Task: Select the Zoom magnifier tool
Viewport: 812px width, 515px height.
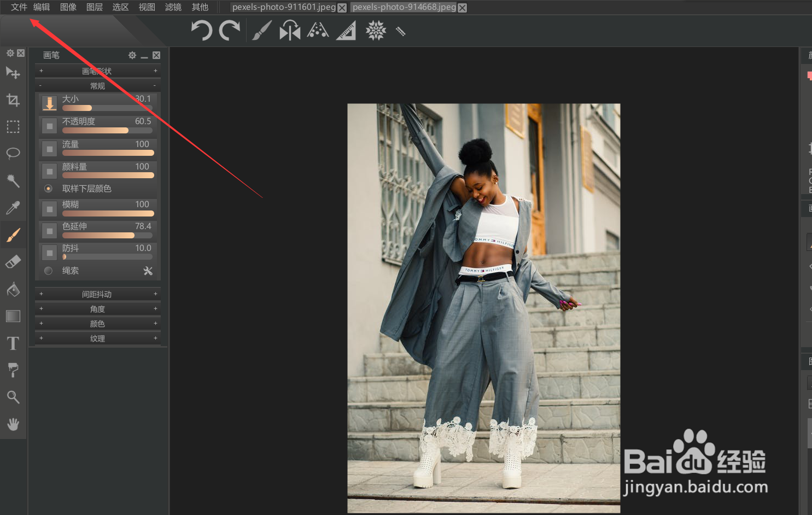Action: point(13,397)
